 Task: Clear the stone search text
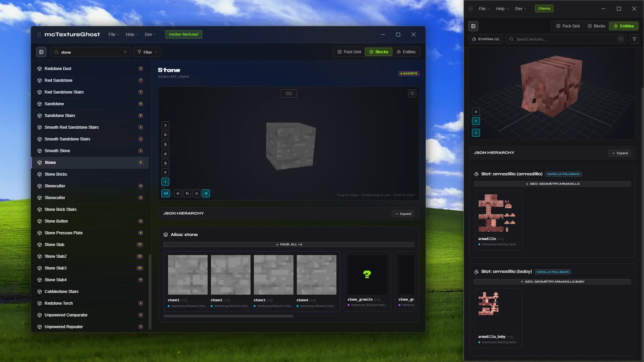click(x=125, y=52)
